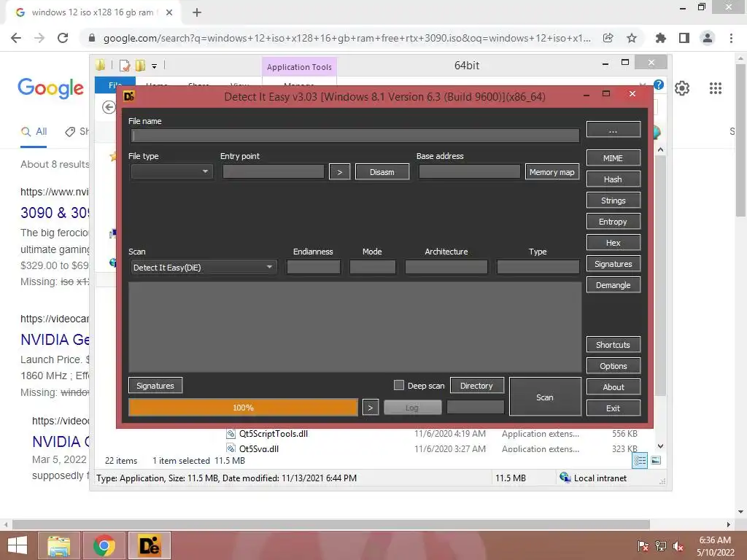Open the Google apps grid
The width and height of the screenshot is (747, 560).
pos(716,88)
